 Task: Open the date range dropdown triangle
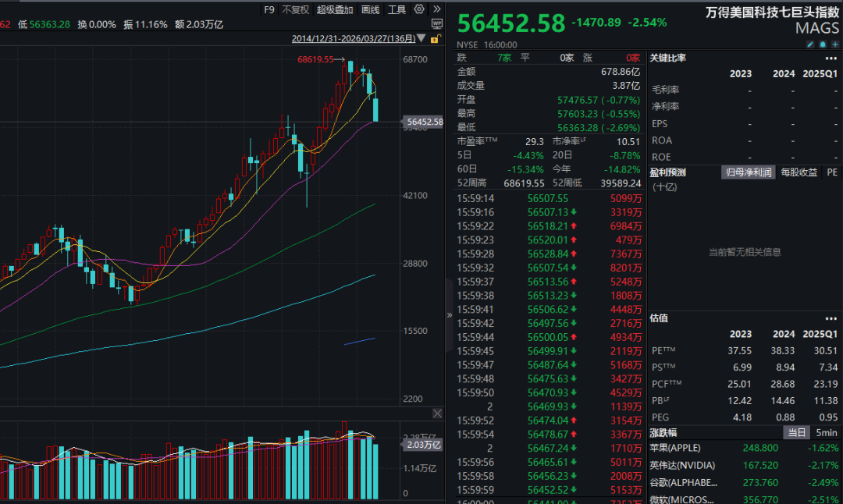[x=422, y=39]
